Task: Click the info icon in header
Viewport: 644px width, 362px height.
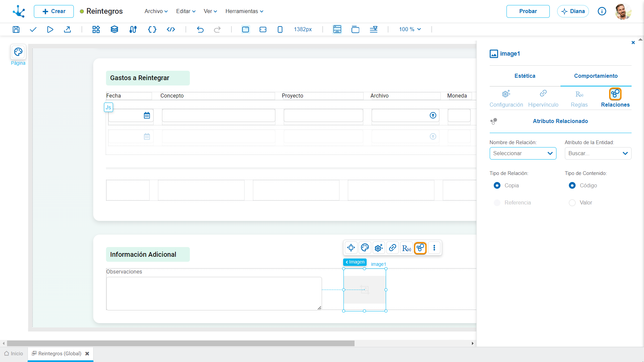Action: 602,11
